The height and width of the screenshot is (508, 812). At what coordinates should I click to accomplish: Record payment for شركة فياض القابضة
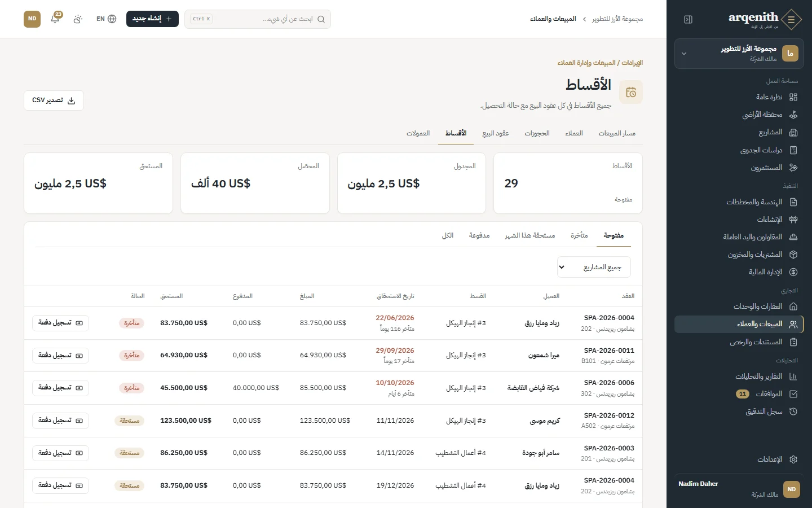60,388
